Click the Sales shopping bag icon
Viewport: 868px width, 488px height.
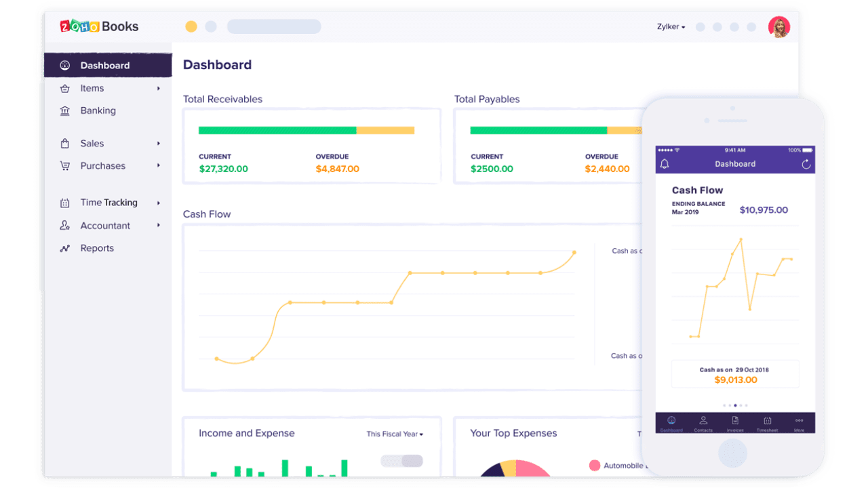[x=65, y=144]
